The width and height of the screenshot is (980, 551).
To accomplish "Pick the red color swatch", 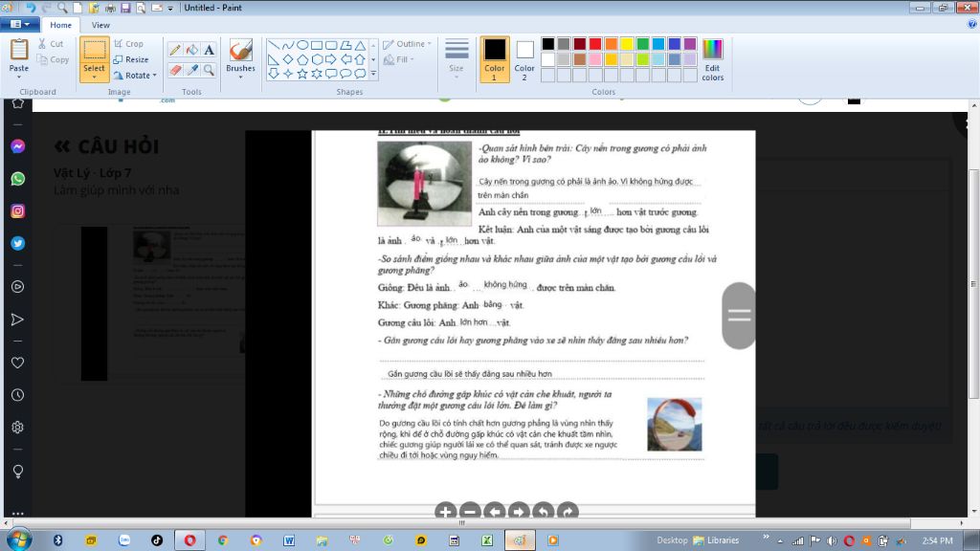I will coord(595,44).
